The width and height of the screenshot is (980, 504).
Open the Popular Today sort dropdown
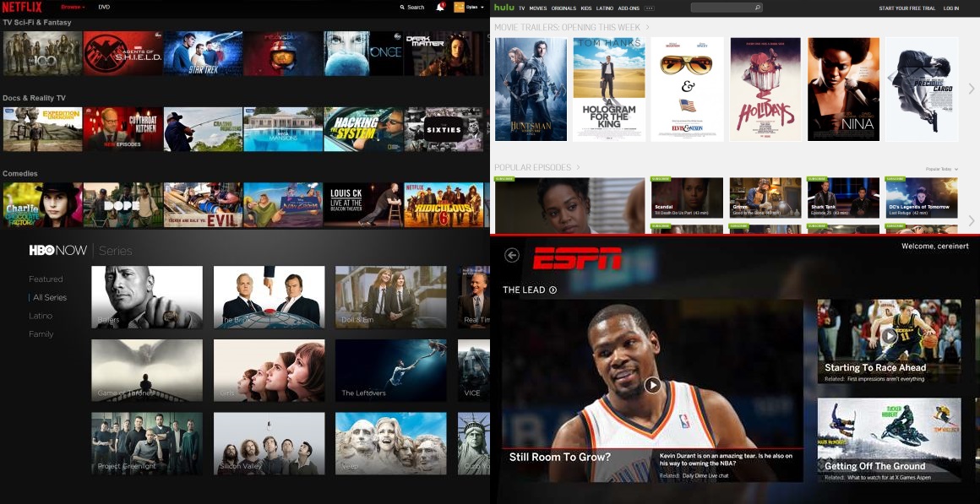tap(941, 169)
